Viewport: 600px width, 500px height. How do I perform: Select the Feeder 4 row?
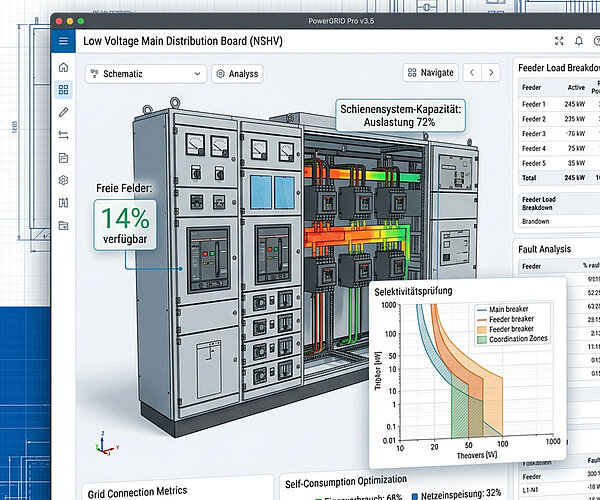[x=559, y=148]
